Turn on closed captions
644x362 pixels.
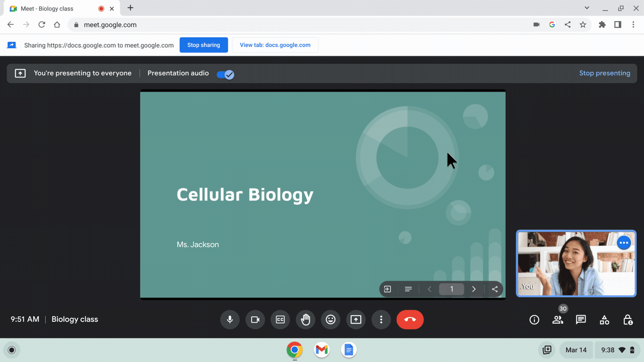tap(280, 320)
